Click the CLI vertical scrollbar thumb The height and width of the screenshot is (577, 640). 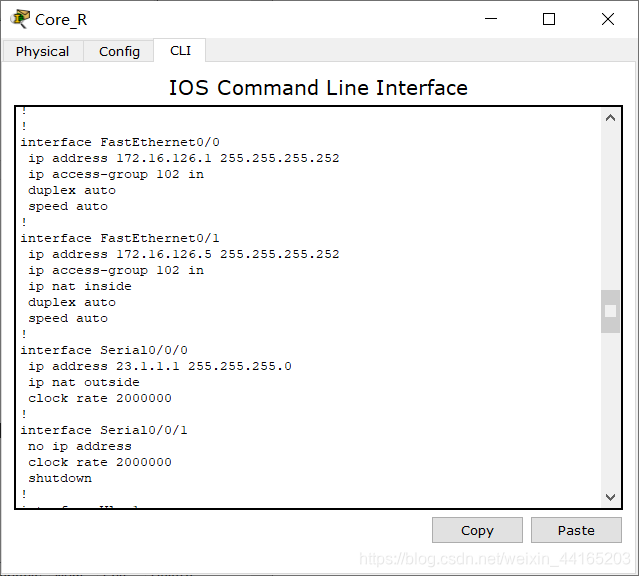click(x=610, y=311)
